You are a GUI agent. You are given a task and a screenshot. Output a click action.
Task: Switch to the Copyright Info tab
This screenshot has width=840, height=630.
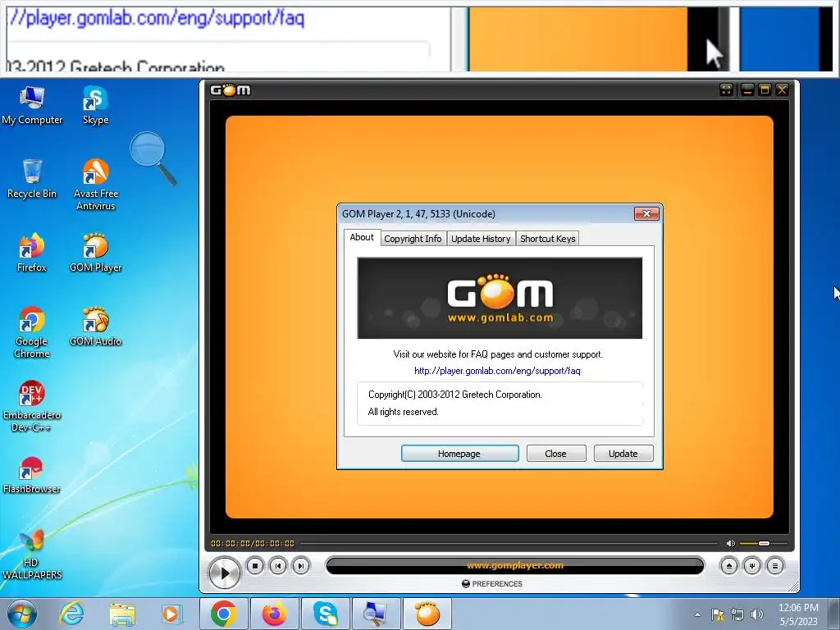coord(413,239)
